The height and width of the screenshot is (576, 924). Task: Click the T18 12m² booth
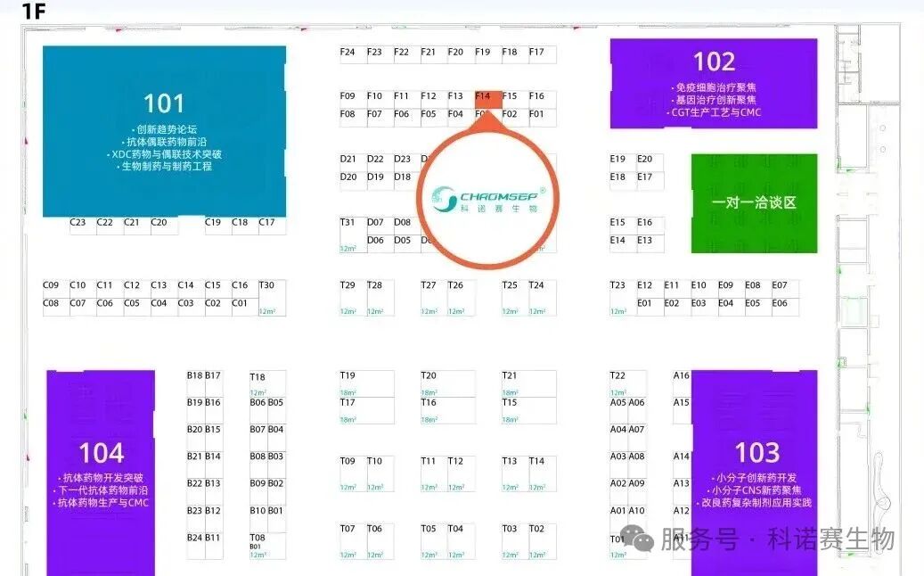click(267, 383)
